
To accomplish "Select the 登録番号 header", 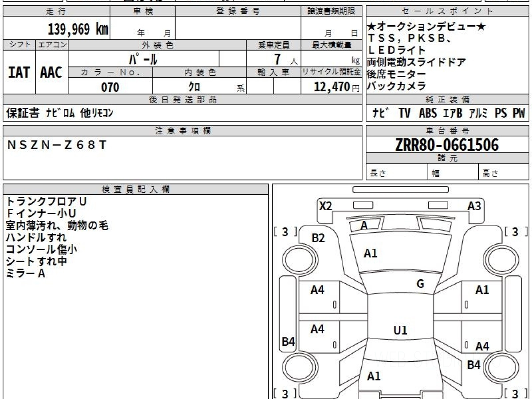I will pyautogui.click(x=238, y=12).
